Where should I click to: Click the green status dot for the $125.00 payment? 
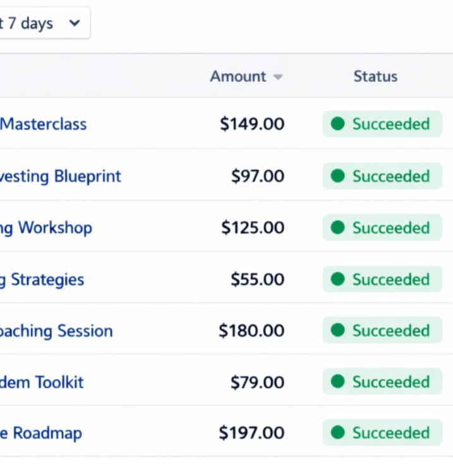pos(338,227)
